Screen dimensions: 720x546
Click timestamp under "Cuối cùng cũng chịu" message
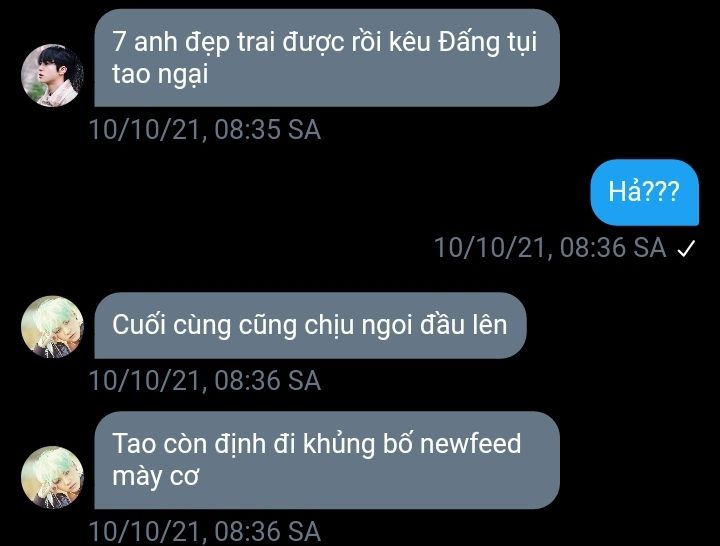tap(204, 381)
